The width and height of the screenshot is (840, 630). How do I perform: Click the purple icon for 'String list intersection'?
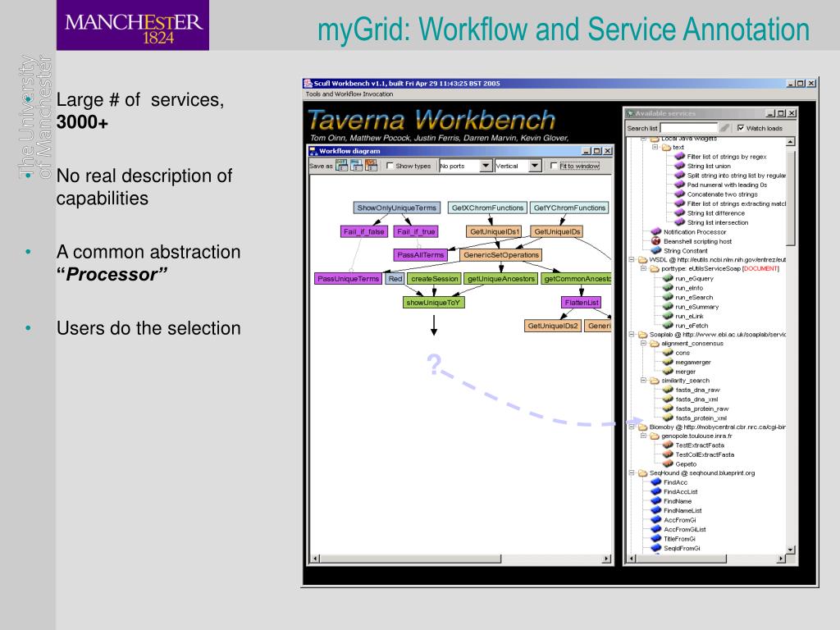679,221
